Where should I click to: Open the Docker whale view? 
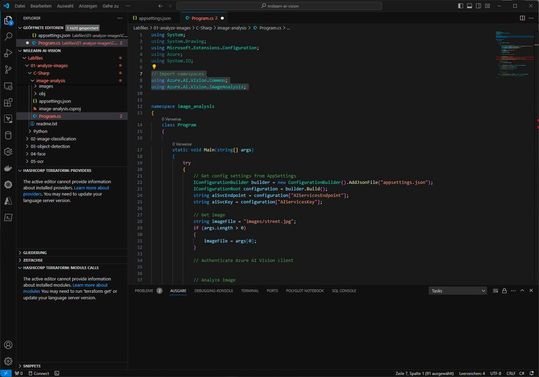tap(8, 168)
